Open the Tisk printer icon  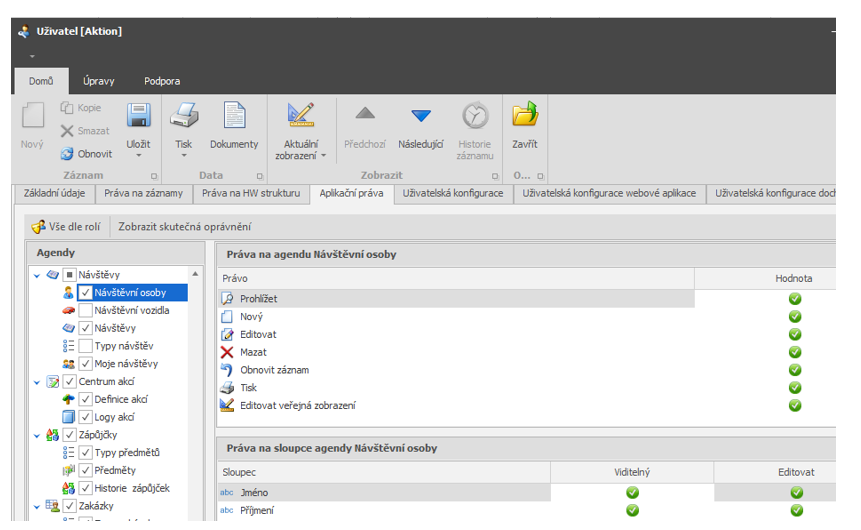[x=184, y=115]
